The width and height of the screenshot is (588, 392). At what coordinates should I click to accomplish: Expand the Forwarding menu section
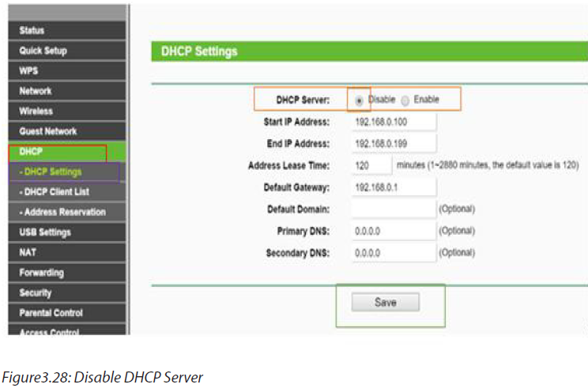(x=67, y=273)
